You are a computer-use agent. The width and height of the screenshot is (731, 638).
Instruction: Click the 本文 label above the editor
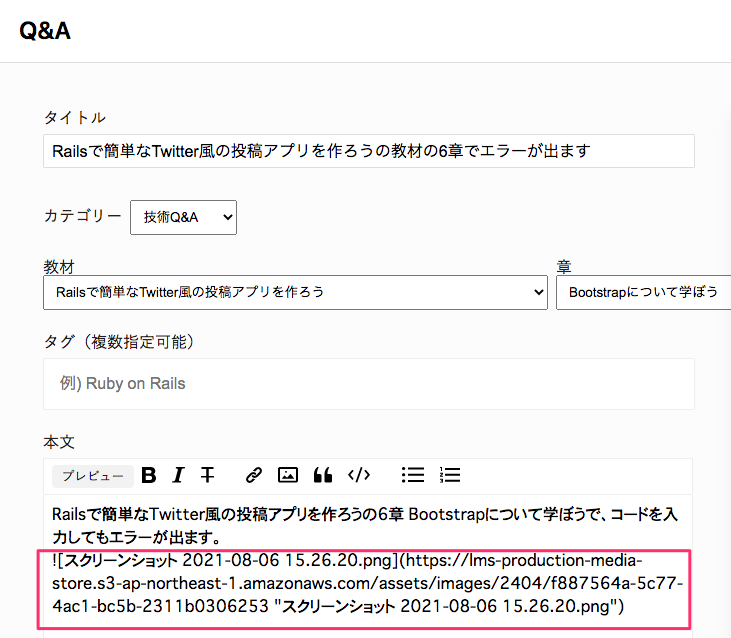[x=59, y=442]
